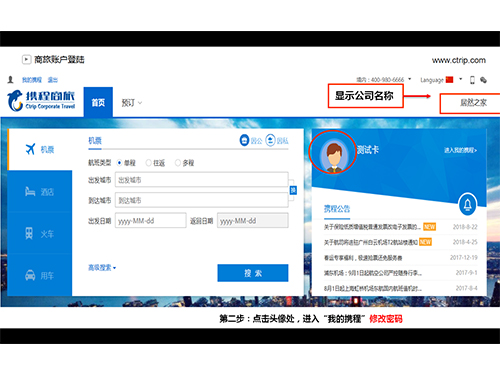This screenshot has width=500, height=375.
Task: Select the train icon in sidebar
Action: (29, 233)
